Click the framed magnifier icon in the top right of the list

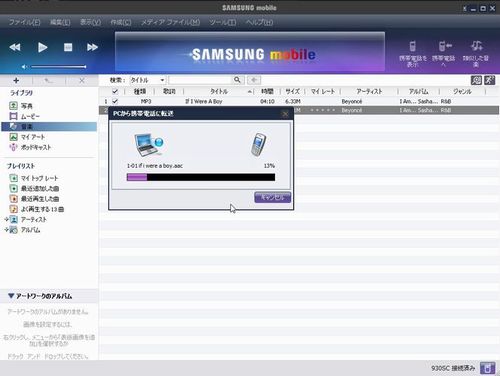click(476, 80)
